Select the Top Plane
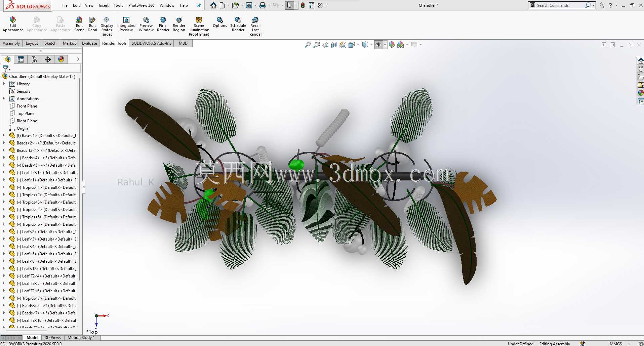The width and height of the screenshot is (644, 346). (26, 114)
